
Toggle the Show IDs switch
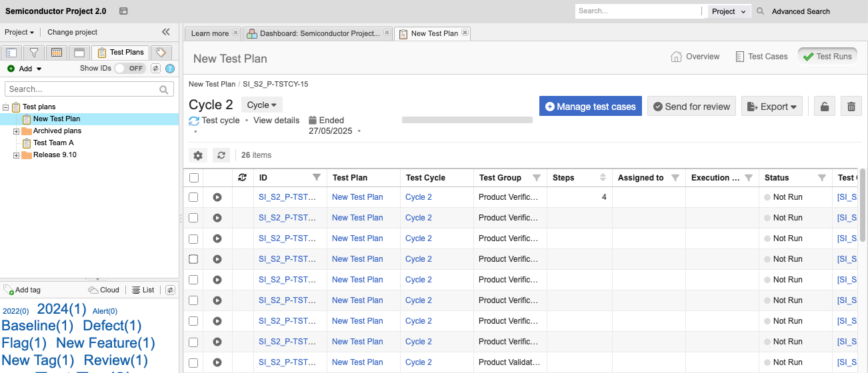click(x=129, y=69)
